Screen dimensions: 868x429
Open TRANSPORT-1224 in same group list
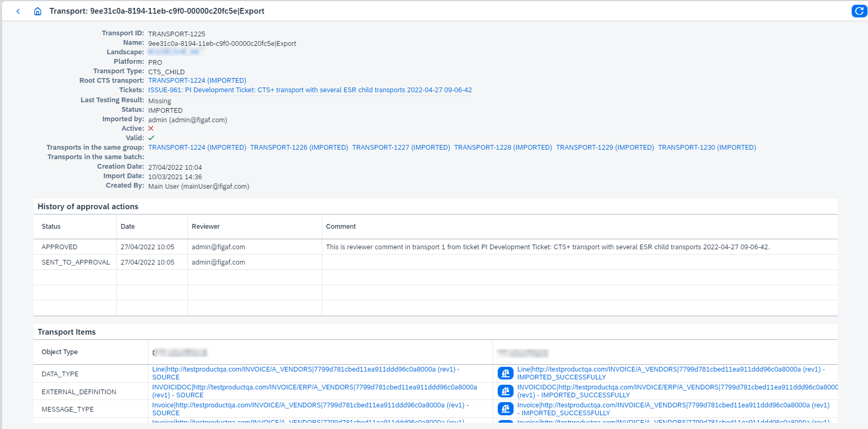pyautogui.click(x=197, y=148)
